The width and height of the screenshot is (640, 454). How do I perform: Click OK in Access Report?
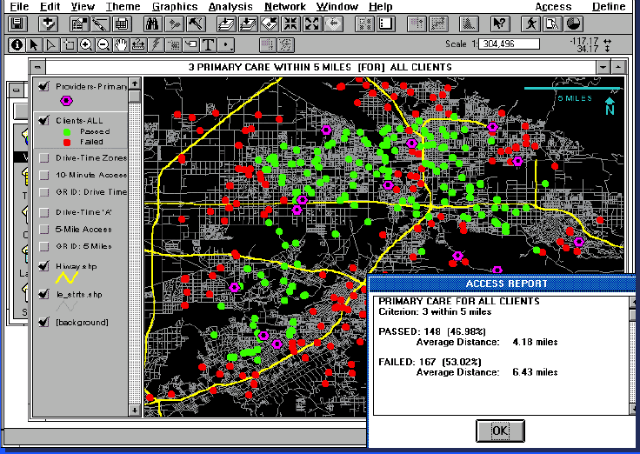click(x=500, y=430)
